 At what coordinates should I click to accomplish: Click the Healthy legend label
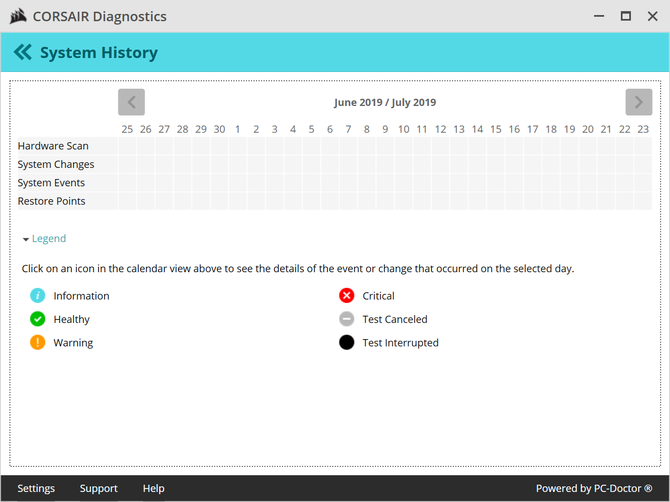pos(71,319)
